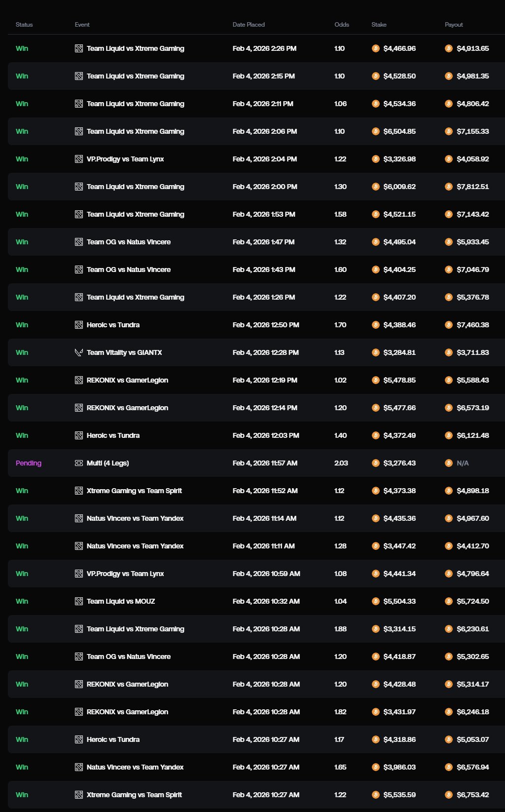
Task: Sort bets by the Date Placed header
Action: pos(249,25)
